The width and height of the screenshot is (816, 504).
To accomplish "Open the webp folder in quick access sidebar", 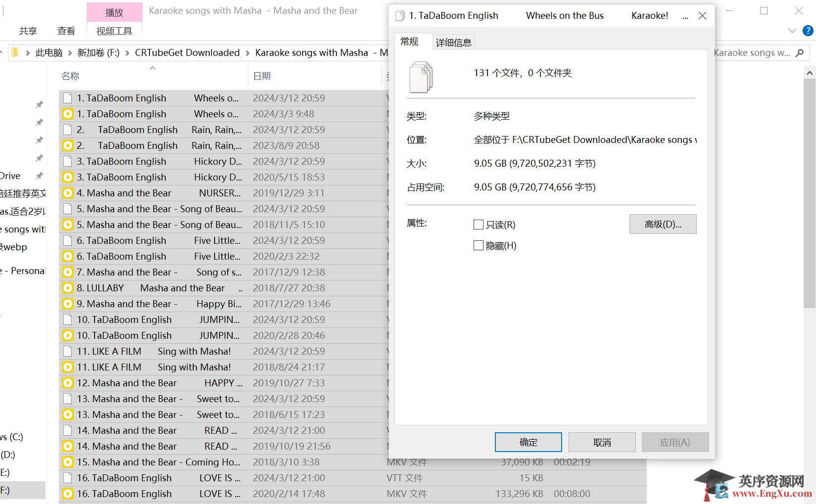I will 14,247.
